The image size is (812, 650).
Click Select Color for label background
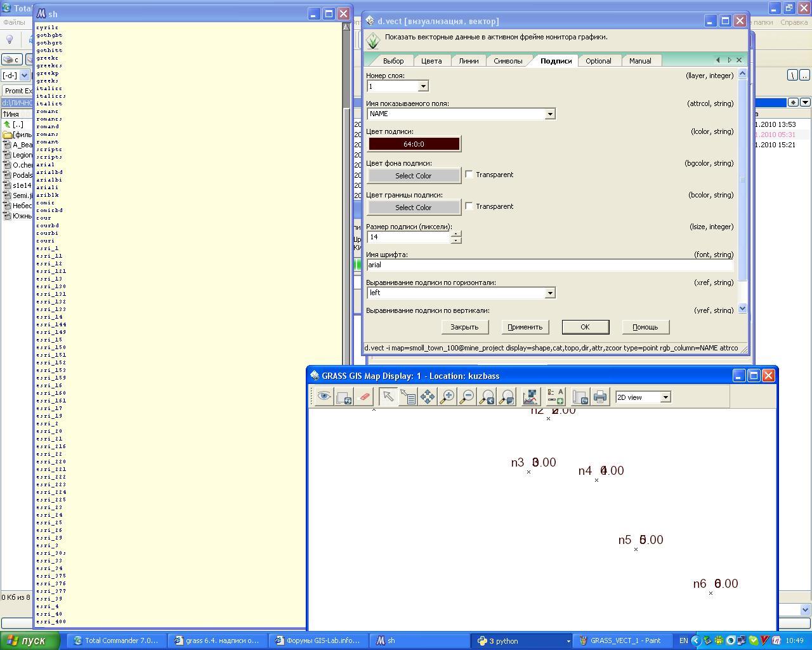(x=414, y=176)
